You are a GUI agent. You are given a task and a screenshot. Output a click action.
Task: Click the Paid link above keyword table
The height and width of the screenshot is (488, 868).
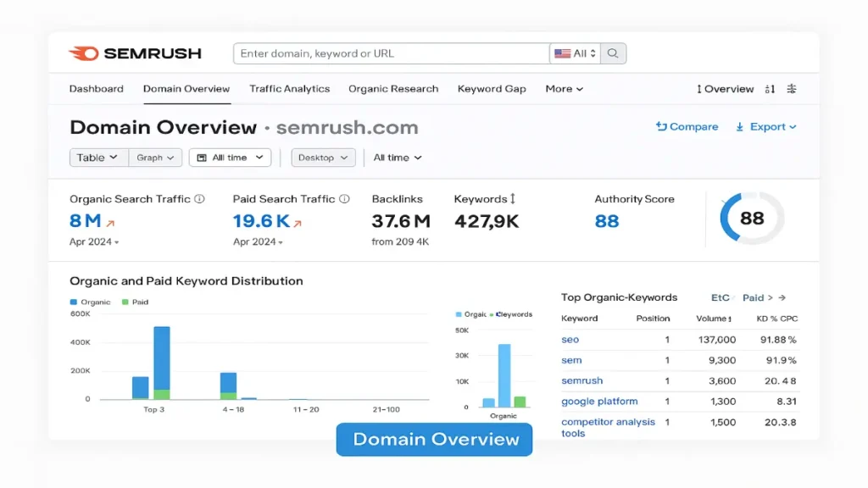point(753,297)
